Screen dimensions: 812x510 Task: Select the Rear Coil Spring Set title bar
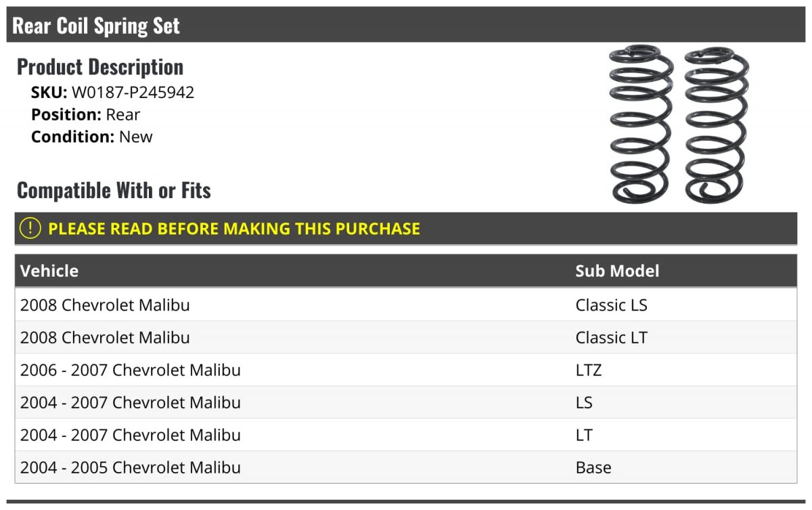pyautogui.click(x=406, y=25)
